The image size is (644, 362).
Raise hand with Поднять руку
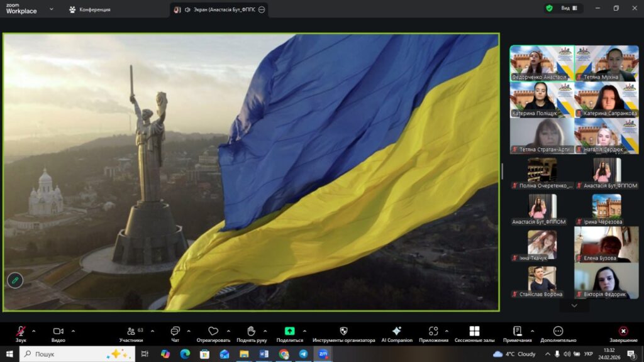(251, 331)
